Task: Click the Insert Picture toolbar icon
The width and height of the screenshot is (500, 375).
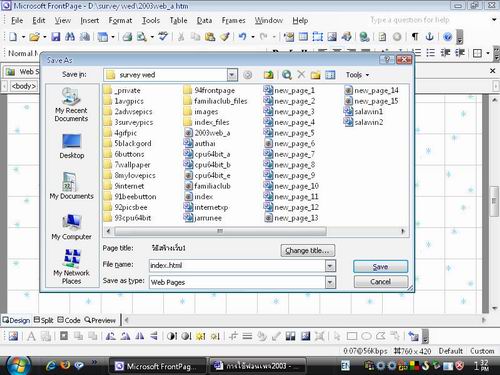Action: click(x=332, y=37)
